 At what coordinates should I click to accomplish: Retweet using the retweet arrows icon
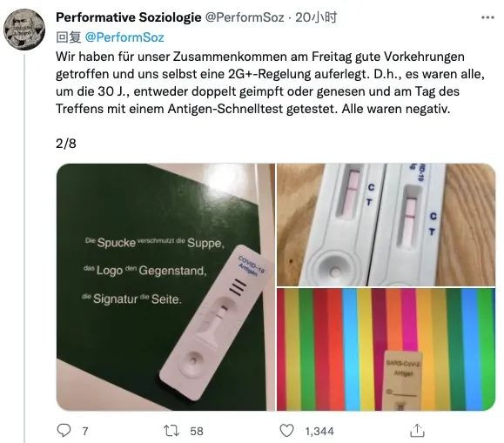coord(171,431)
